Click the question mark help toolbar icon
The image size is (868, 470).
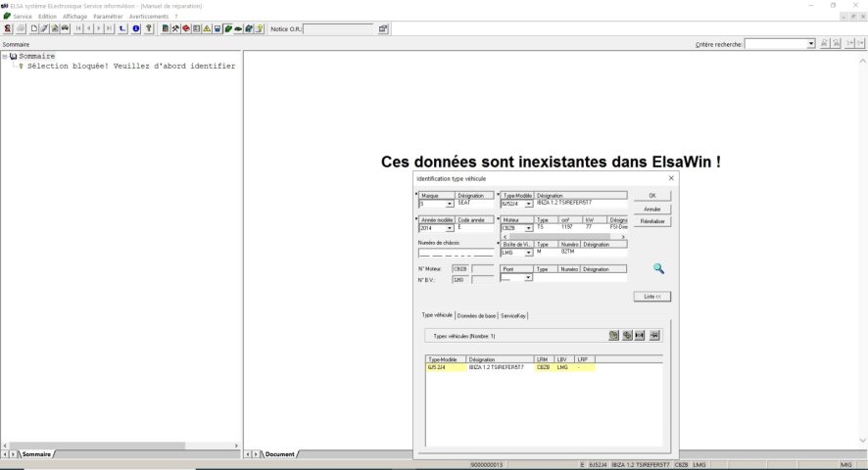point(149,28)
